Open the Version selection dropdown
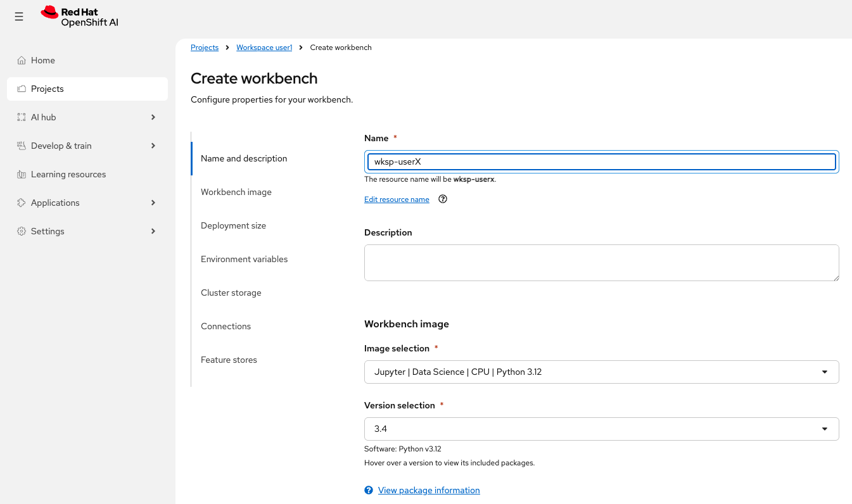The image size is (852, 504). click(601, 429)
